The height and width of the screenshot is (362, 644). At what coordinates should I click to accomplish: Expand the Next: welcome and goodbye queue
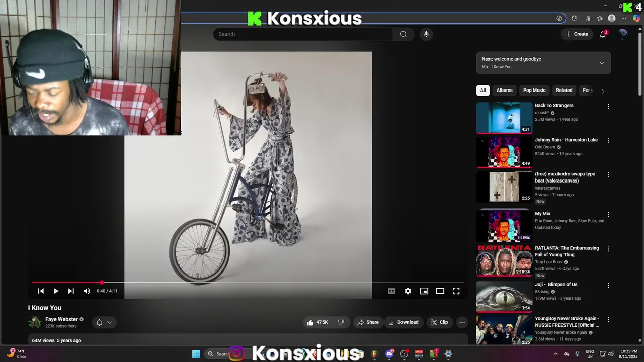coord(602,63)
